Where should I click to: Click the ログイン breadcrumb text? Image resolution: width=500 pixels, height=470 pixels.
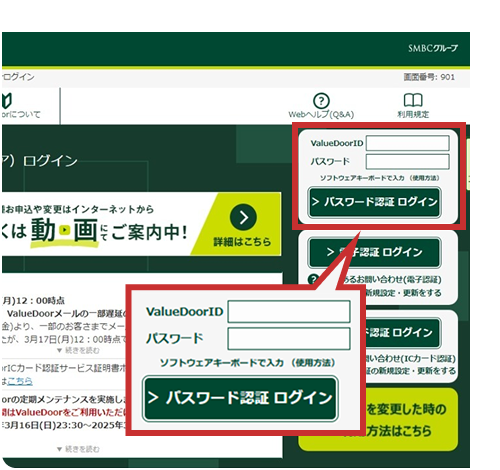[18, 77]
